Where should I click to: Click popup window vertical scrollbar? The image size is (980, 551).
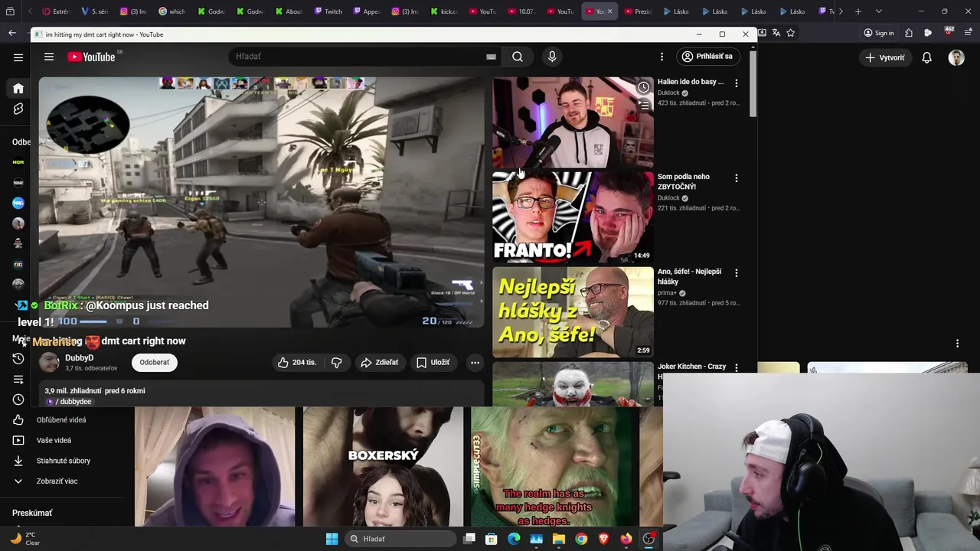[753, 83]
